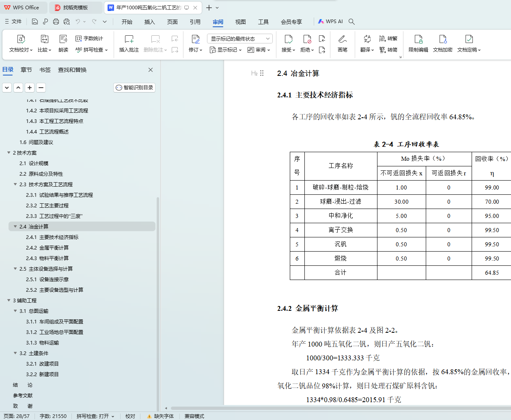Jump to 1.6 问题及建议 in the outline
The height and width of the screenshot is (420, 511).
tap(36, 142)
